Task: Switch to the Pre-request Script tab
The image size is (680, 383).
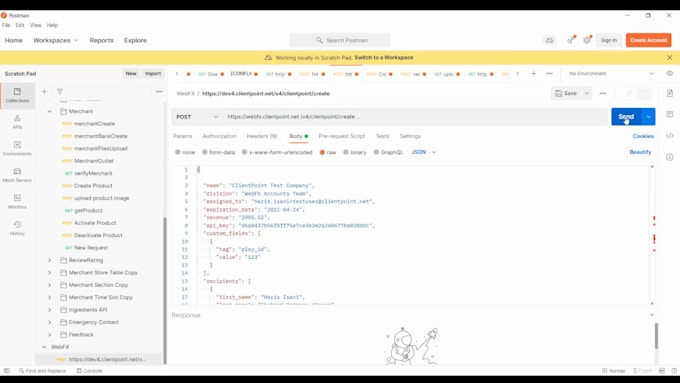Action: click(x=342, y=136)
